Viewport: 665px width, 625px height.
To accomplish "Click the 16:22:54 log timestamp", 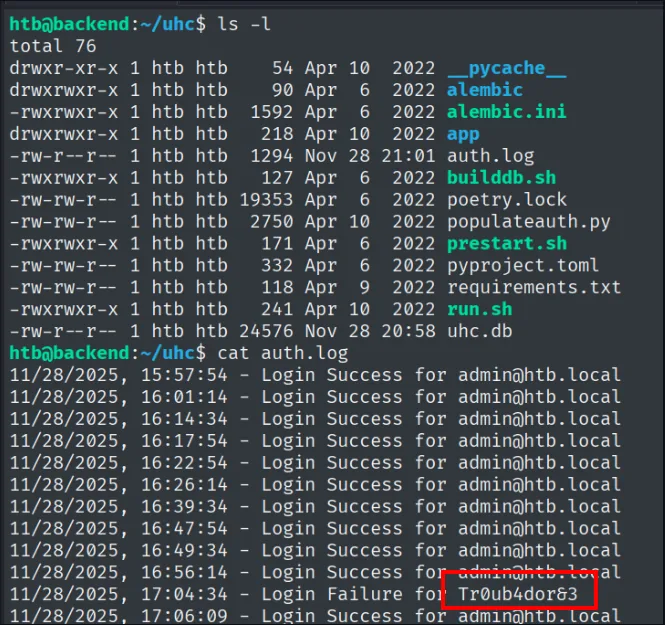I will tap(184, 463).
